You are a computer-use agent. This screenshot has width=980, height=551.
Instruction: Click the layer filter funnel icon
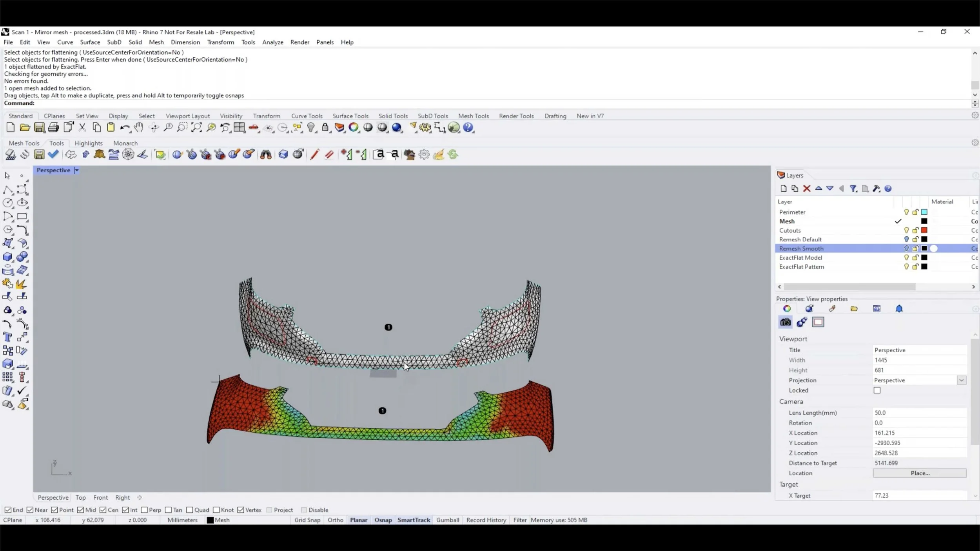[x=853, y=188]
